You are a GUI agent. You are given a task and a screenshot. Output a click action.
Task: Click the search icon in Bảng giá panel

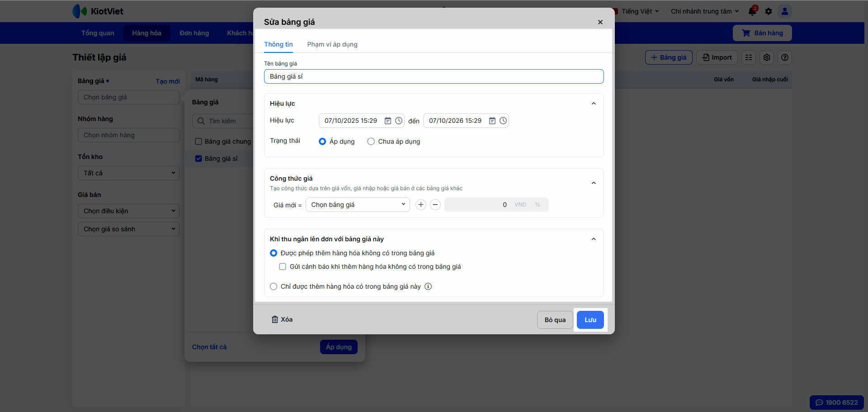(x=201, y=121)
